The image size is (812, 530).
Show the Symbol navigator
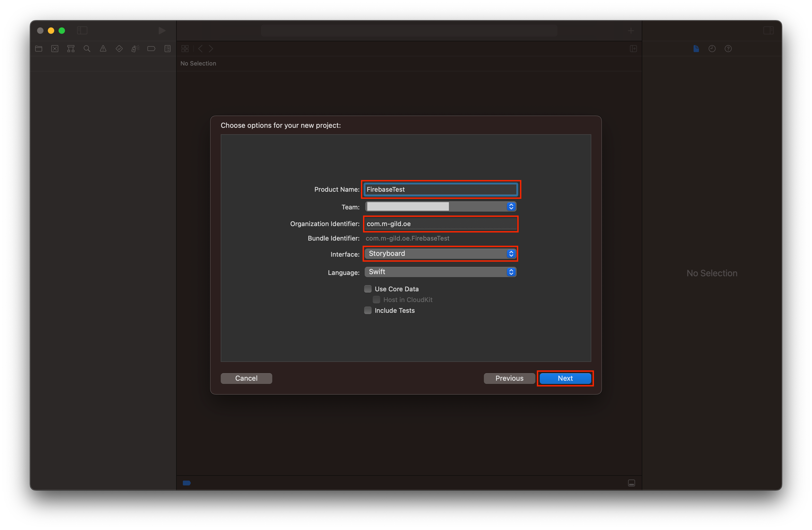pyautogui.click(x=71, y=49)
